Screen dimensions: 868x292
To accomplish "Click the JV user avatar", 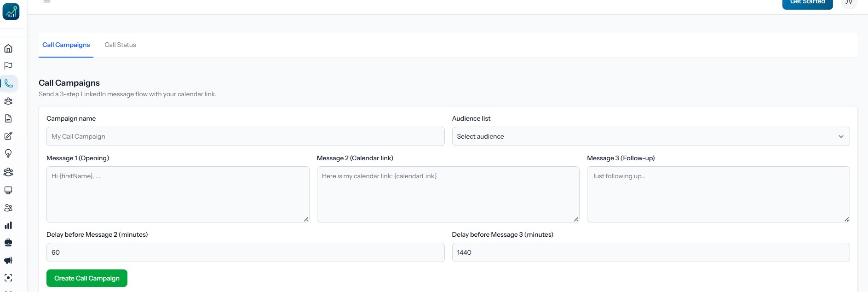I will 849,3.
